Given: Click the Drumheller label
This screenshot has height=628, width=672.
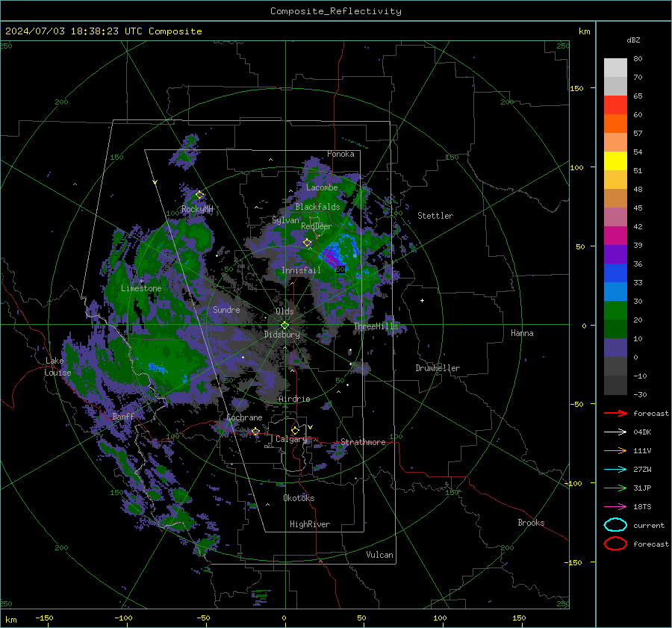Looking at the screenshot, I should pyautogui.click(x=438, y=368).
